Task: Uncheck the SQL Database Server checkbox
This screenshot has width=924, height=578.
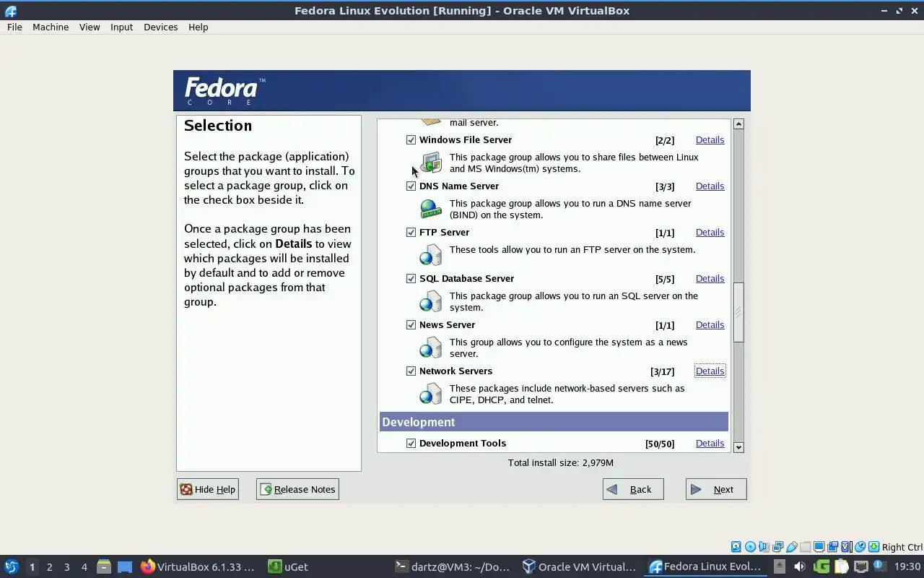Action: 411,278
